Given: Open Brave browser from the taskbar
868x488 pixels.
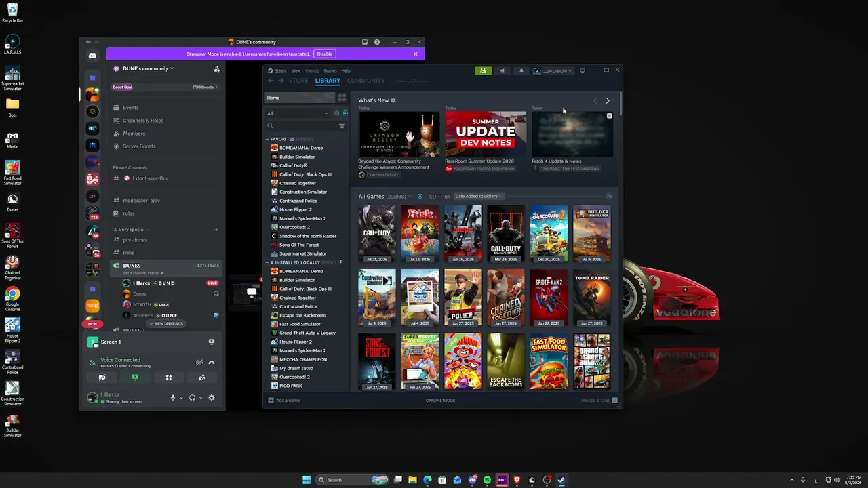Looking at the screenshot, I should (517, 480).
